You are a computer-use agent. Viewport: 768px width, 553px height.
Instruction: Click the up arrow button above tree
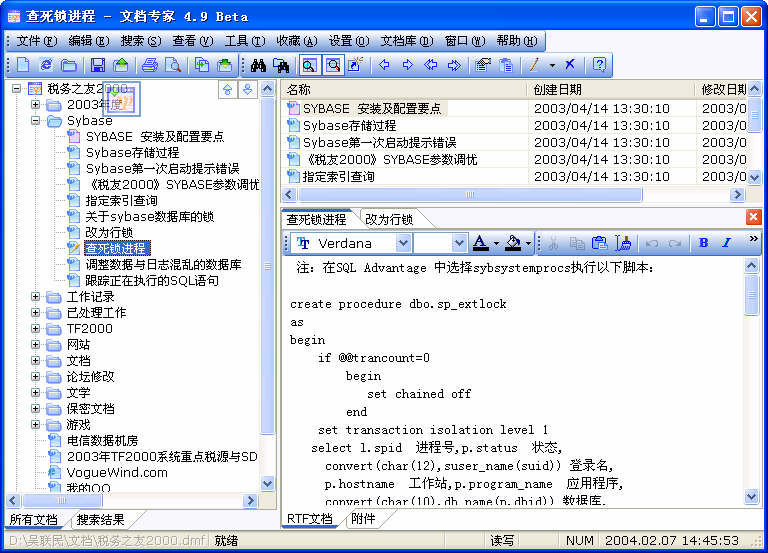click(227, 90)
